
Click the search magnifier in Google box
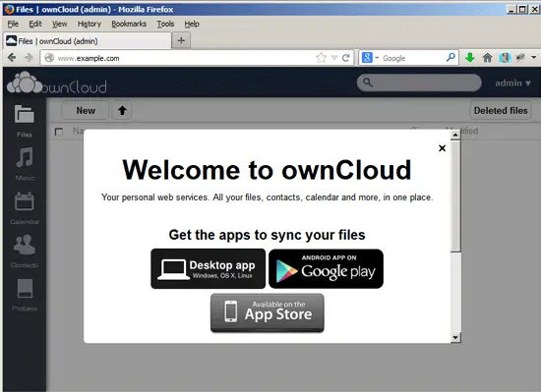pyautogui.click(x=451, y=57)
